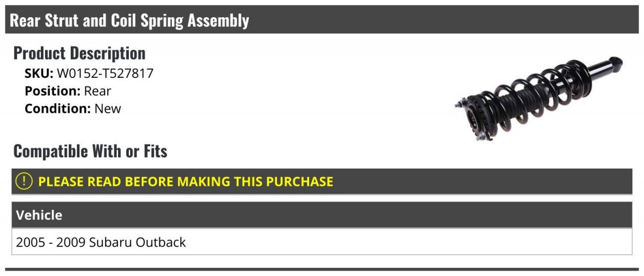Click the bold SKU label
The image size is (644, 276).
(x=39, y=74)
